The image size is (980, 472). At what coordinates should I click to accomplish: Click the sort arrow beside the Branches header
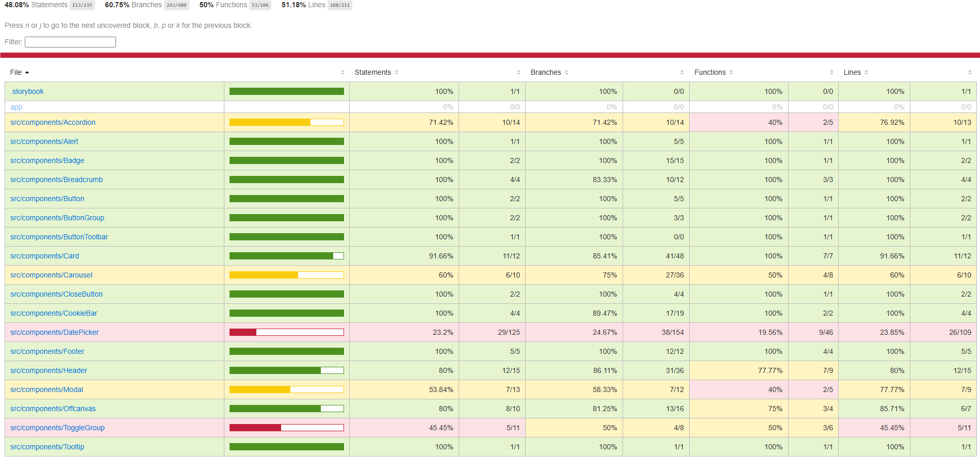(x=566, y=73)
